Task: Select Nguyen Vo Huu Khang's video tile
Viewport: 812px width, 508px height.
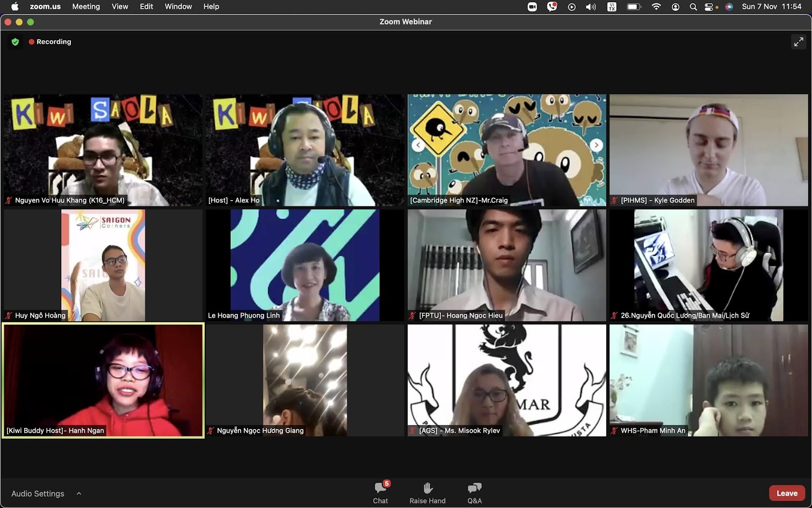Action: pos(103,150)
